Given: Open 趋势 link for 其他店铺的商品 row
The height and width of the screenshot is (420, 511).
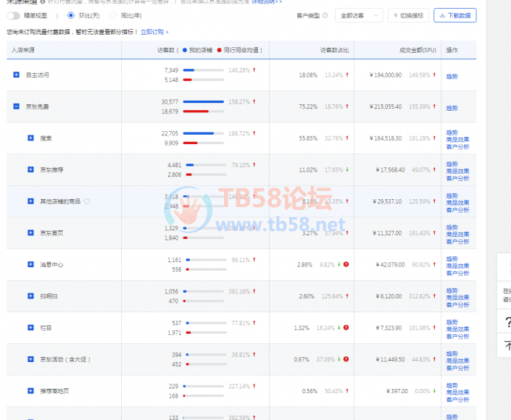Looking at the screenshot, I should tap(452, 196).
